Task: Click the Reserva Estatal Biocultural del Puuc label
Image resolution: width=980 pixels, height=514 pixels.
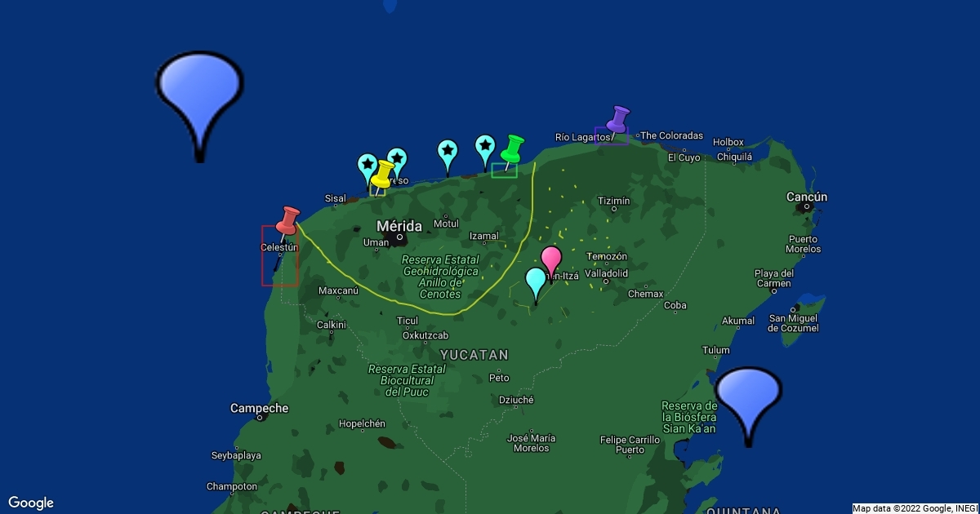Action: pos(407,380)
